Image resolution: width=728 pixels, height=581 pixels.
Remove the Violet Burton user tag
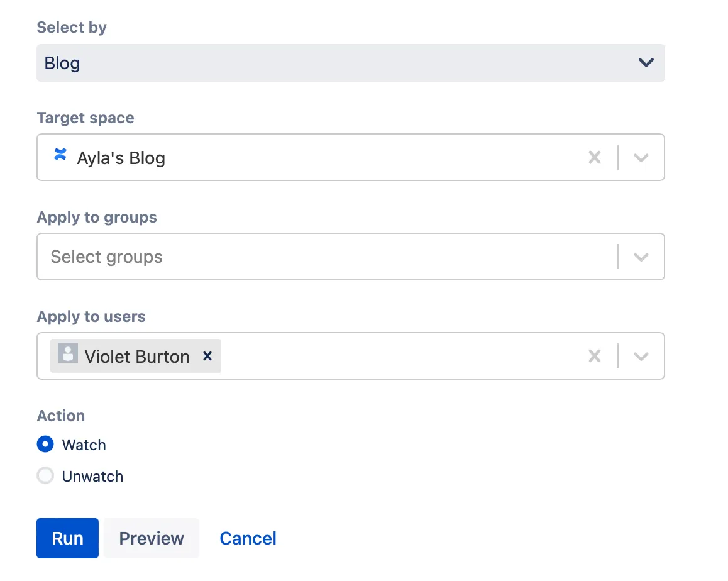(207, 356)
